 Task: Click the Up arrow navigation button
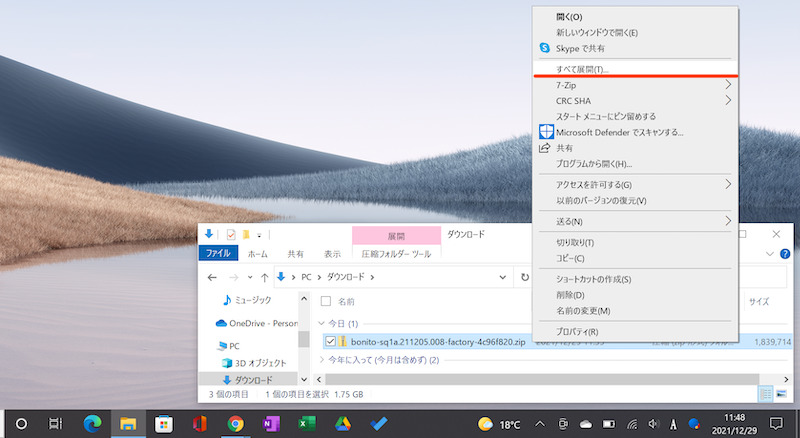[x=264, y=277]
